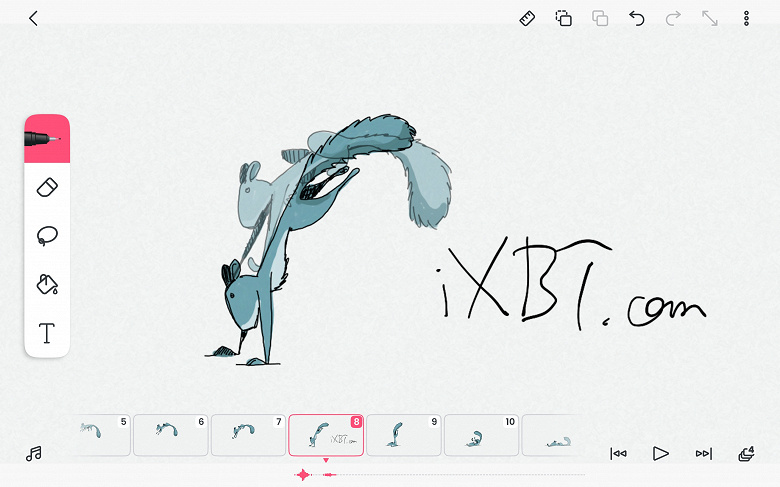Select frame 9 thumbnail
780x487 pixels.
tap(404, 435)
